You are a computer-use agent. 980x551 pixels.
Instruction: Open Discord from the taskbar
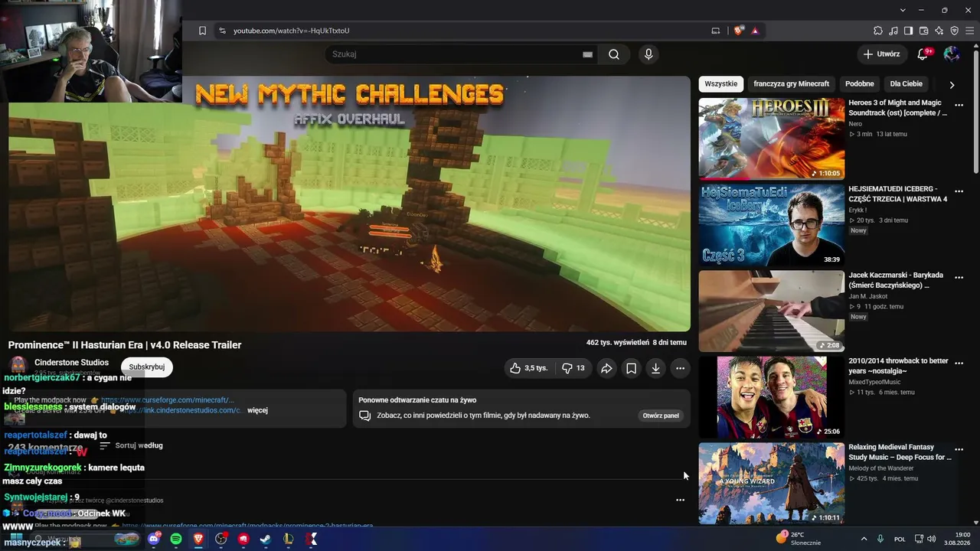pos(154,539)
